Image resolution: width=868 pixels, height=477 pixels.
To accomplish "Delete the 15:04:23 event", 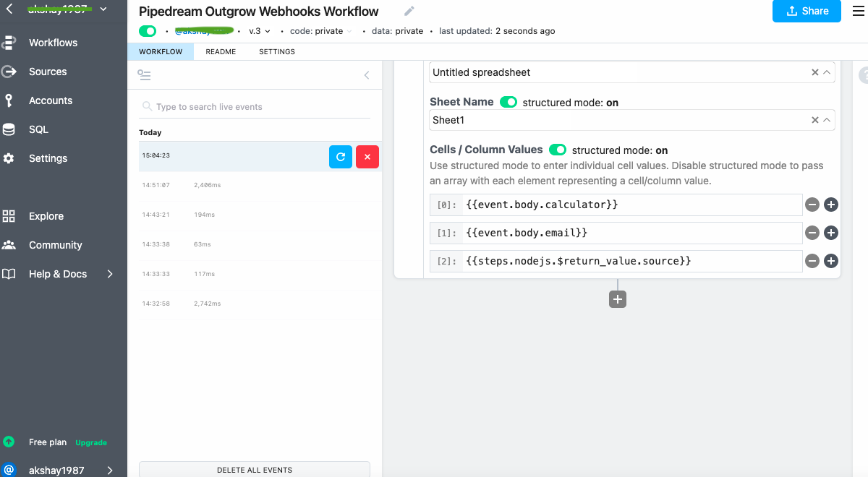I will pos(367,157).
